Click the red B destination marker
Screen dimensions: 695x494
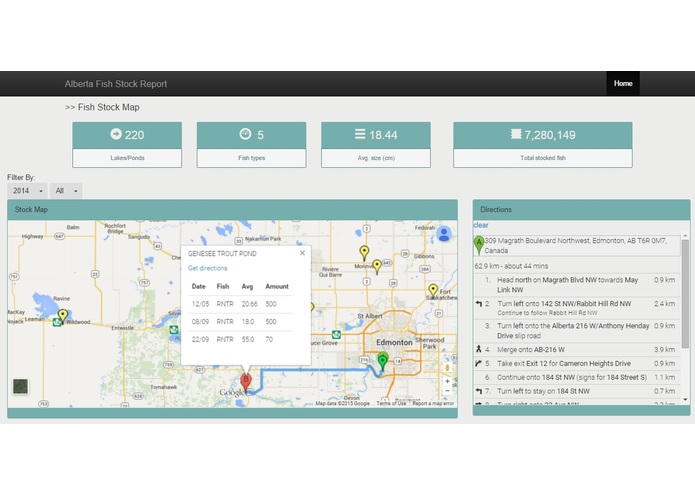(246, 382)
